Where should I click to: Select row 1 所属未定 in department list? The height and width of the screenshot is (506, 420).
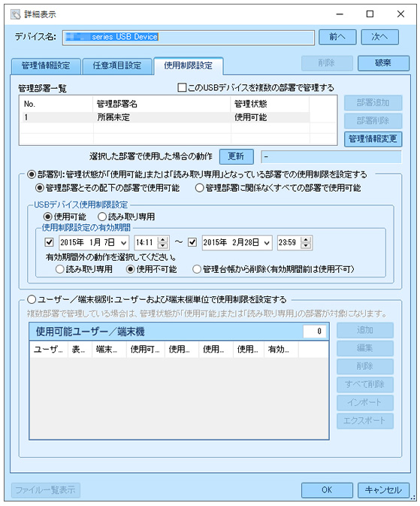(165, 117)
